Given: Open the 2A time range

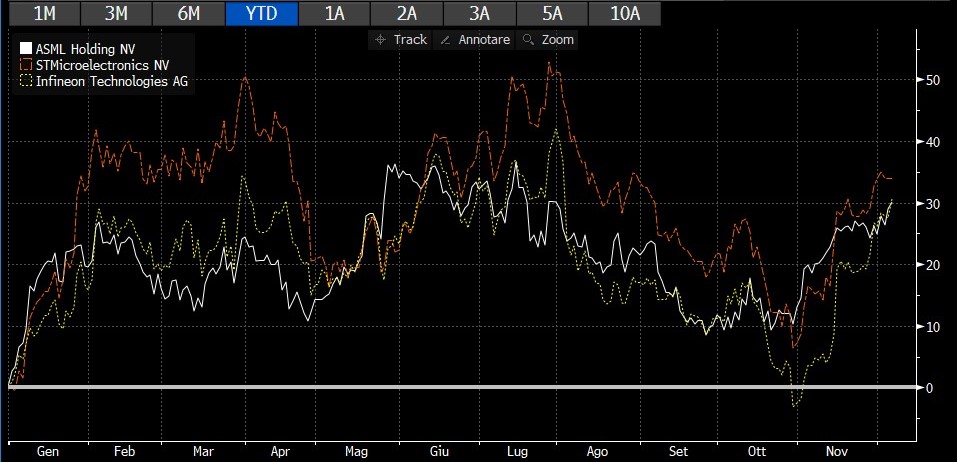Looking at the screenshot, I should [405, 13].
